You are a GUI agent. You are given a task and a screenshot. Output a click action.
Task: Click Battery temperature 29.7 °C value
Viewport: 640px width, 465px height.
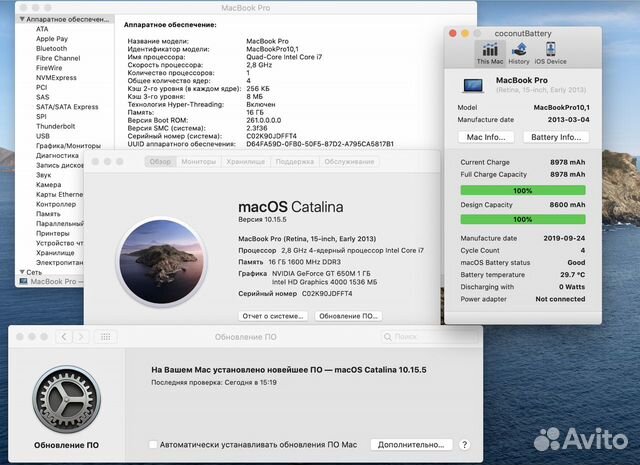pos(572,275)
